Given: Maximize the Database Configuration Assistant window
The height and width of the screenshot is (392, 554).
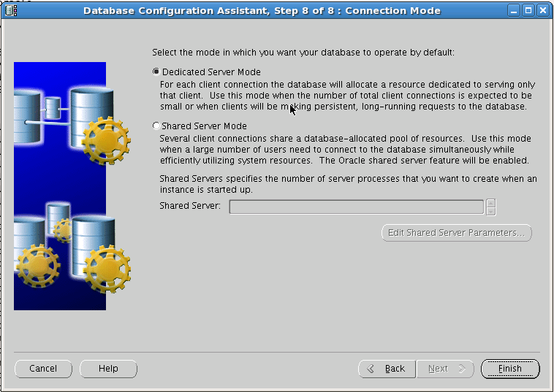Looking at the screenshot, I should (528, 11).
